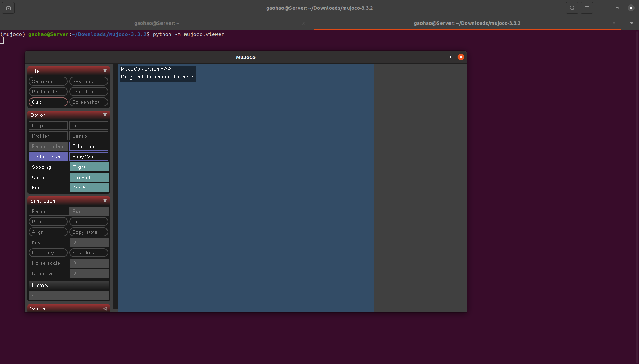
Task: Click the Simulation section title
Action: (43, 201)
